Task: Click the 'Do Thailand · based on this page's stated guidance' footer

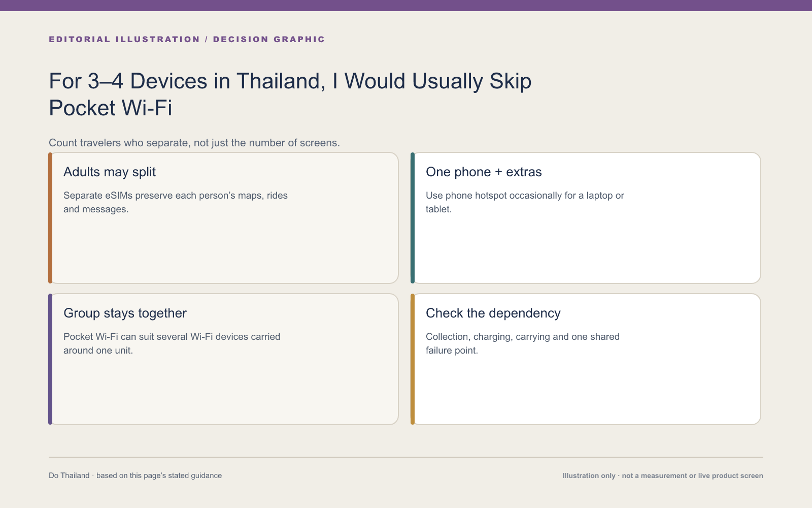Action: click(136, 475)
